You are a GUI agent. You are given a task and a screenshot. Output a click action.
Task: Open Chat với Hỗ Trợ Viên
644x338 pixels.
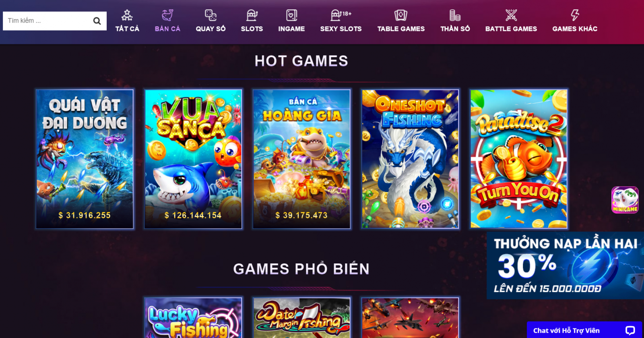(x=584, y=330)
